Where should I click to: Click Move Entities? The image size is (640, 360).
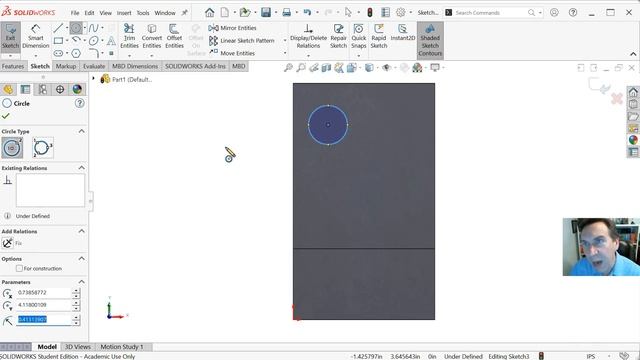(x=232, y=53)
